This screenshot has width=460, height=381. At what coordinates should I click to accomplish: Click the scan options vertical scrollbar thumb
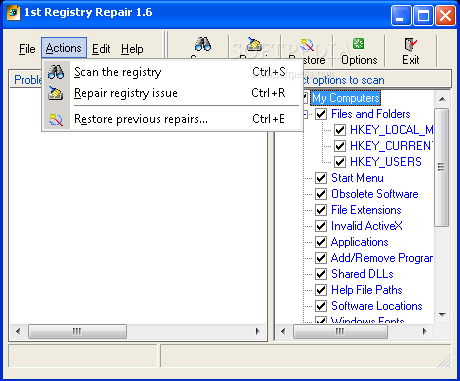click(442, 167)
